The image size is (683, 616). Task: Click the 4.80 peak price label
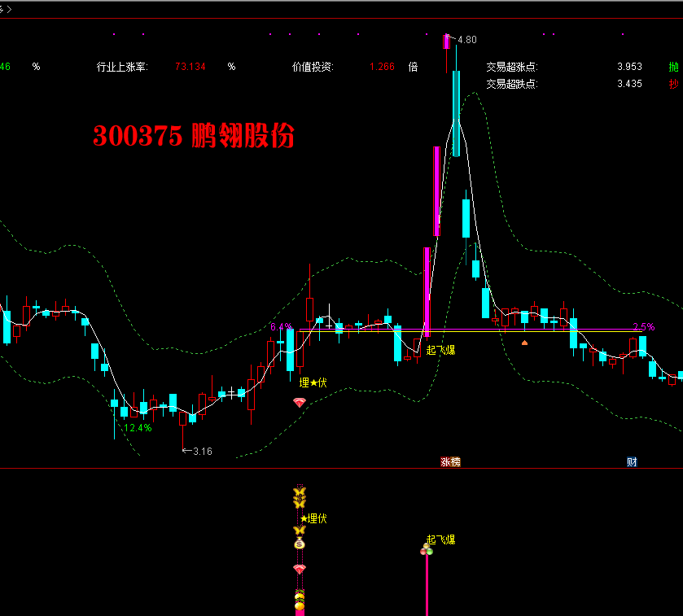pyautogui.click(x=467, y=40)
